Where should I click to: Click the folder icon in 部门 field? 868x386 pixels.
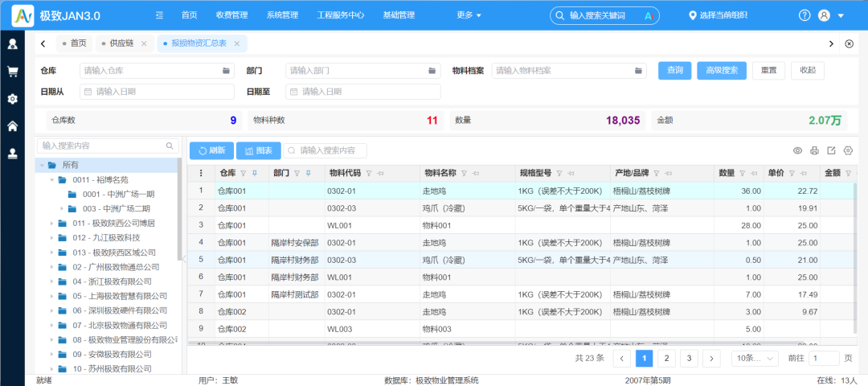(x=432, y=71)
